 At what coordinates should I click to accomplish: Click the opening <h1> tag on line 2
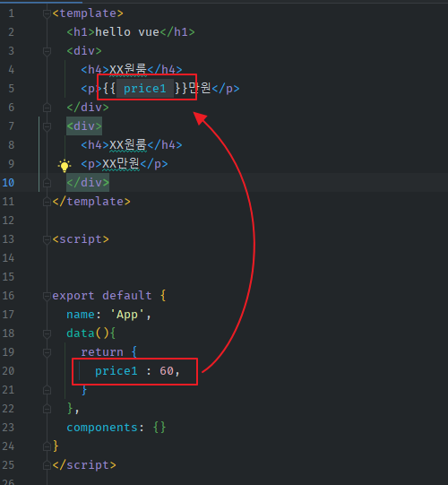point(81,32)
